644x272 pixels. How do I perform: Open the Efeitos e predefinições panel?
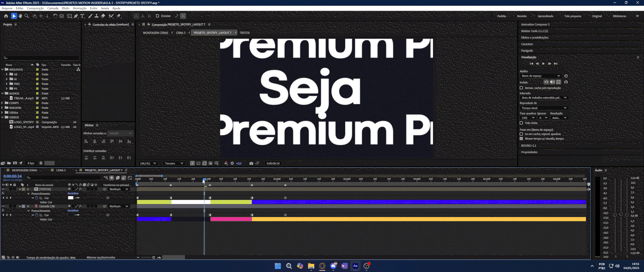535,38
